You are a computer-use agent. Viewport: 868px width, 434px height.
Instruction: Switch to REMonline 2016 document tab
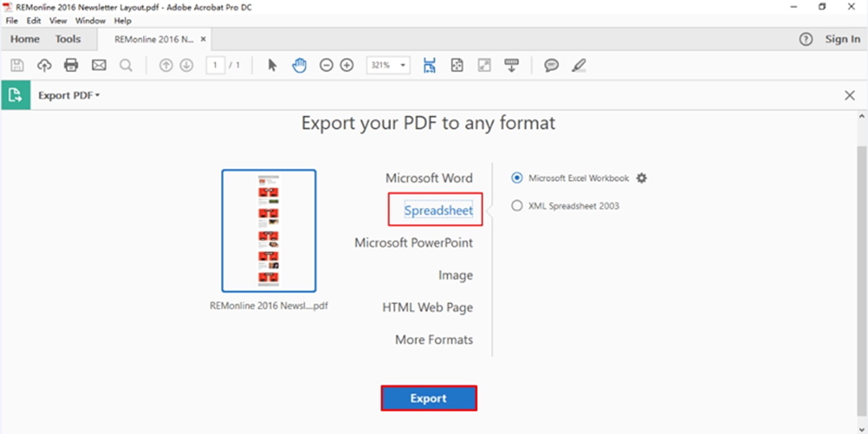[x=154, y=39]
